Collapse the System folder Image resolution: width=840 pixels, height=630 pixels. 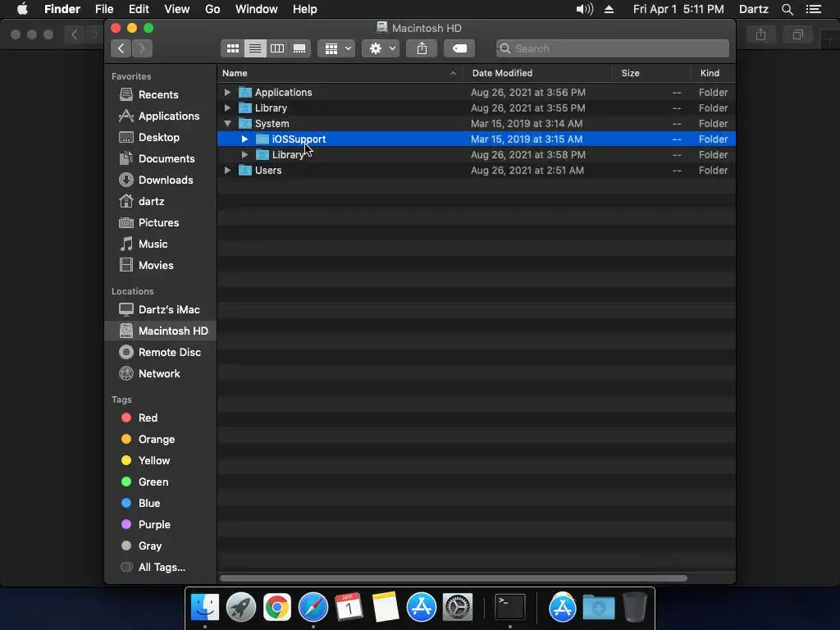coord(227,123)
